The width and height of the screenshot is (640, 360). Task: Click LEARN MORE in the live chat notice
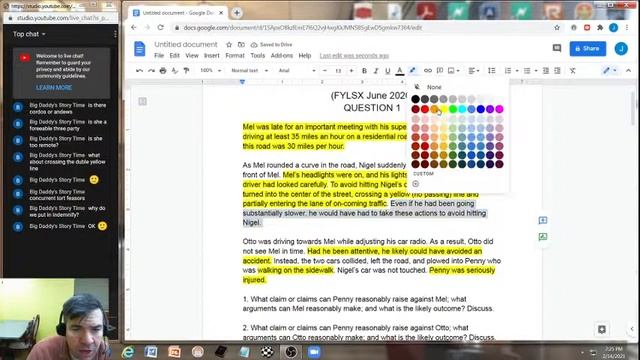54,88
